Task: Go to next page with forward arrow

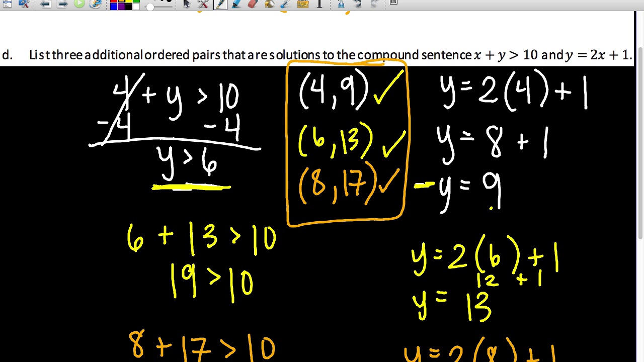Action: coord(62,4)
